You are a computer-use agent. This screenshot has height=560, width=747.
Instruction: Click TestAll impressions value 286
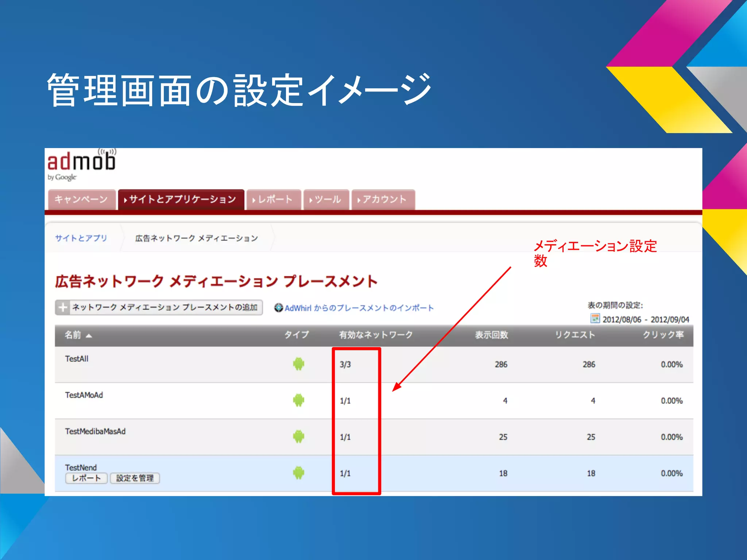click(x=501, y=364)
